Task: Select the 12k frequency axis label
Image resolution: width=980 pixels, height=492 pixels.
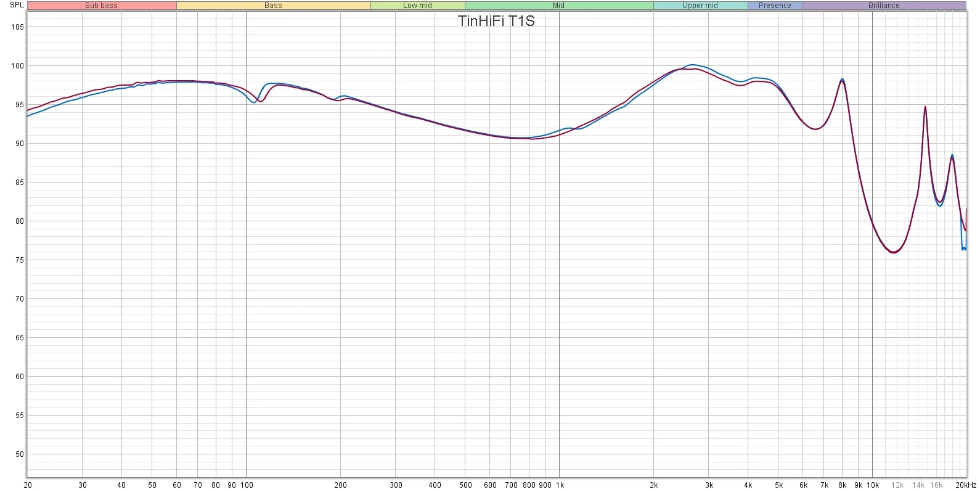Action: [x=897, y=485]
